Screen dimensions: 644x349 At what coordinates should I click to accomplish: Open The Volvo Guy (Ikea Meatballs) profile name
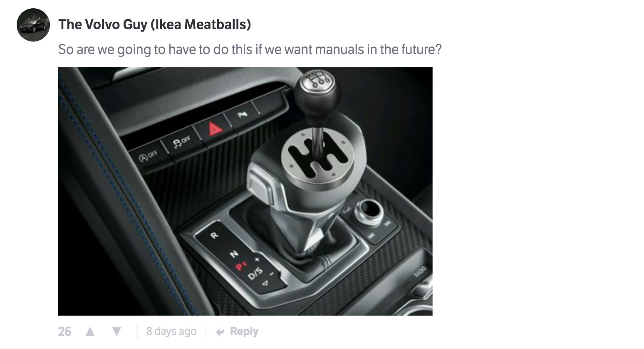coord(155,25)
